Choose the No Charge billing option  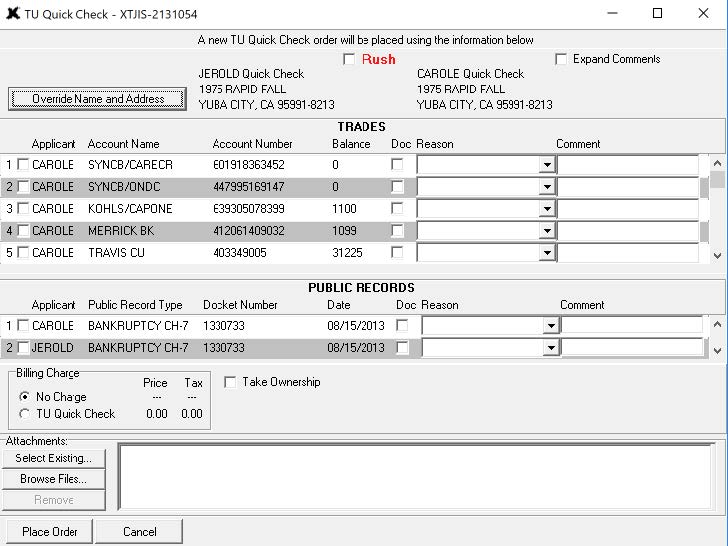(x=24, y=396)
